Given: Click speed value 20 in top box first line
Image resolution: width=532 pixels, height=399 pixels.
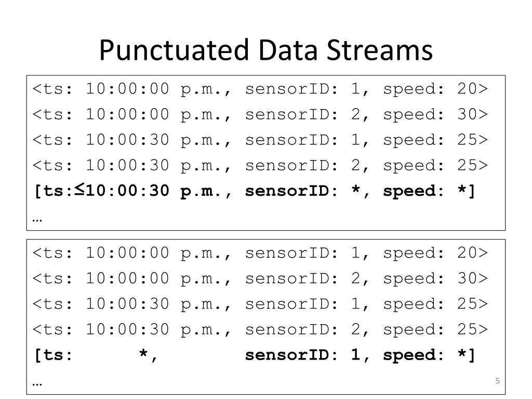Looking at the screenshot, I should pos(468,88).
